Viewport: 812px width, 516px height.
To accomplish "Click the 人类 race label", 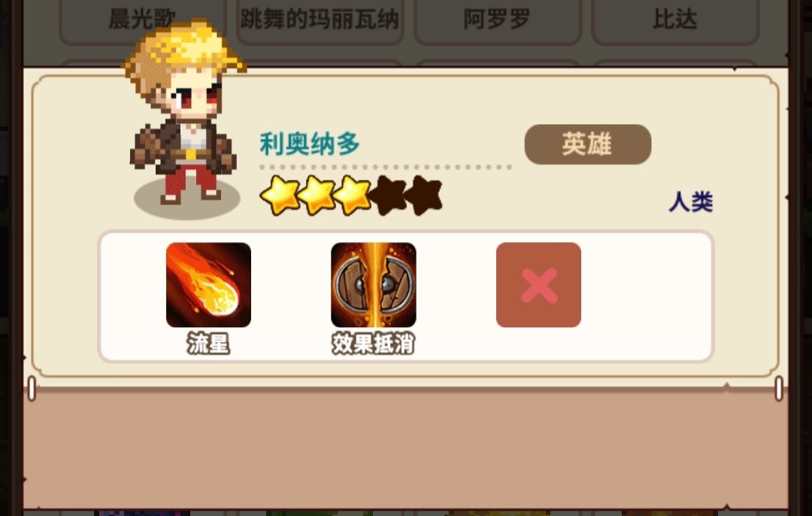I will 691,202.
